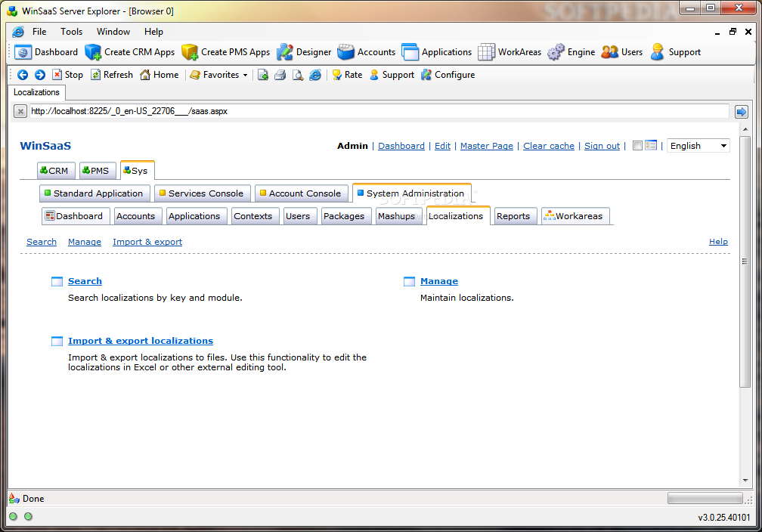Screen dimensions: 762x532
Task: Stop page loading
Action: pos(68,75)
